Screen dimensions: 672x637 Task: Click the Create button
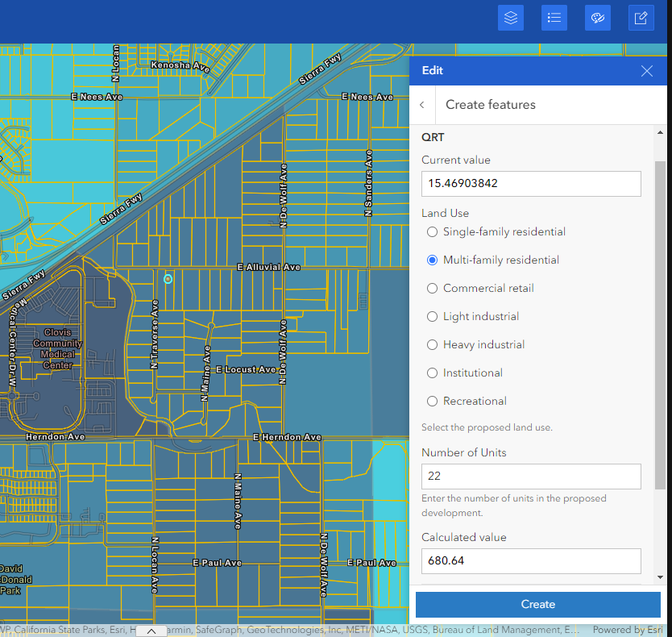click(x=537, y=604)
